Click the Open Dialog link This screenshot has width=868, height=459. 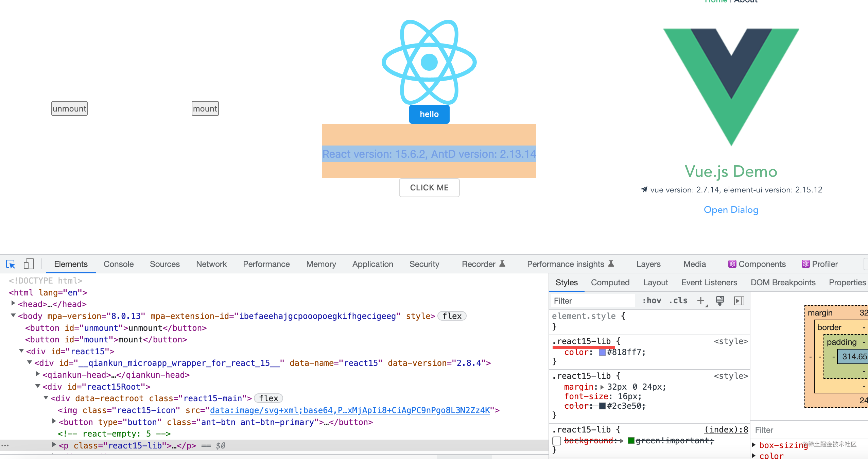coord(731,210)
